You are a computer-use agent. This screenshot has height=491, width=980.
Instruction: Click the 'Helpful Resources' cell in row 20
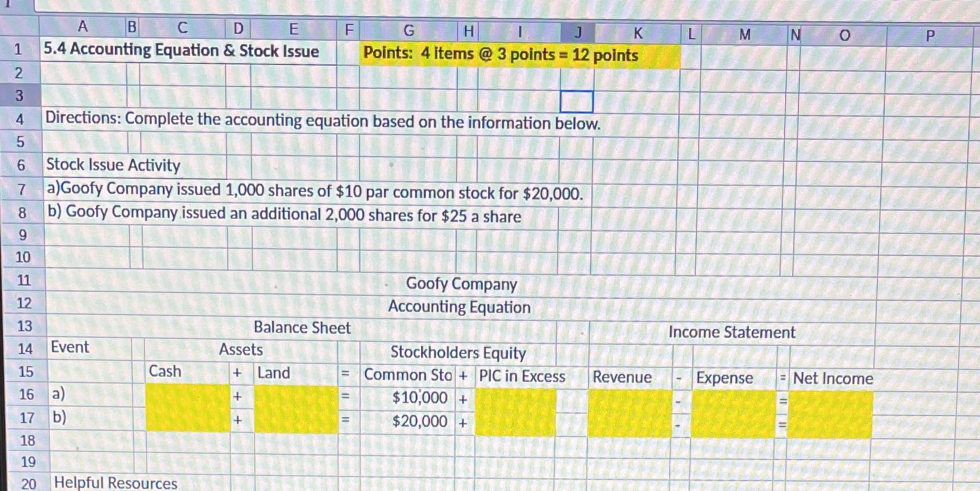[x=115, y=482]
